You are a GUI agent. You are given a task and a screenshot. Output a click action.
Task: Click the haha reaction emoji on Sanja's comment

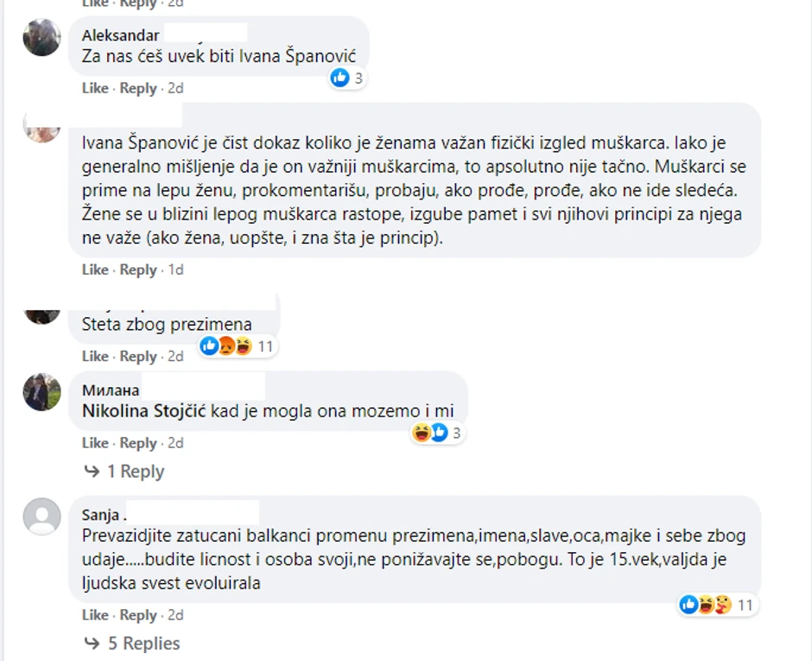coord(705,605)
